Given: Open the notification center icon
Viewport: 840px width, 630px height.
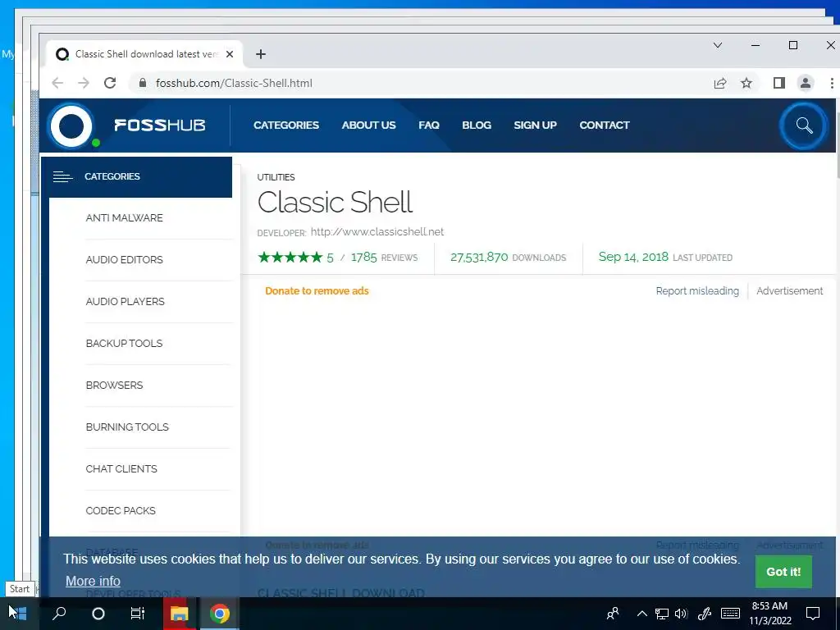Looking at the screenshot, I should (813, 614).
